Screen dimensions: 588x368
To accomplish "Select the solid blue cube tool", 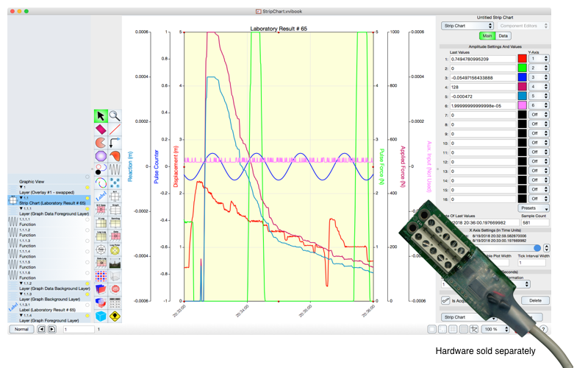I will [x=101, y=316].
